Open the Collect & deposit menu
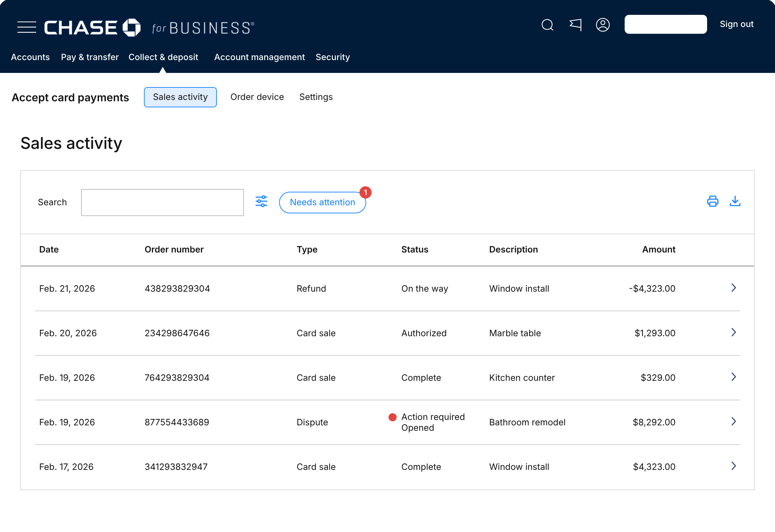 (163, 57)
